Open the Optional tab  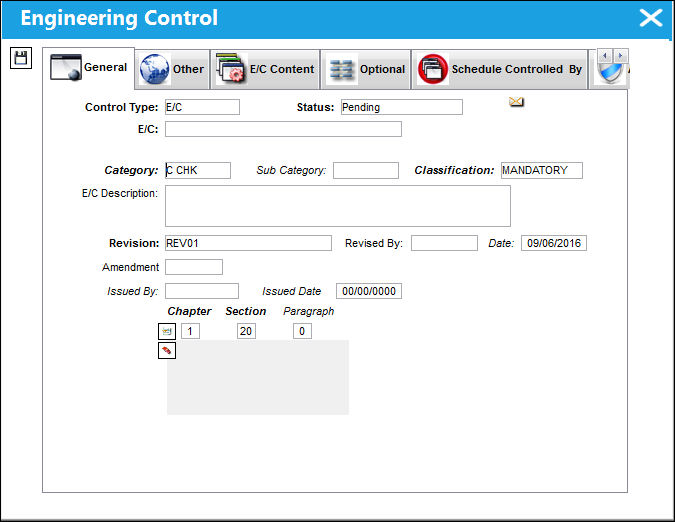[x=365, y=69]
